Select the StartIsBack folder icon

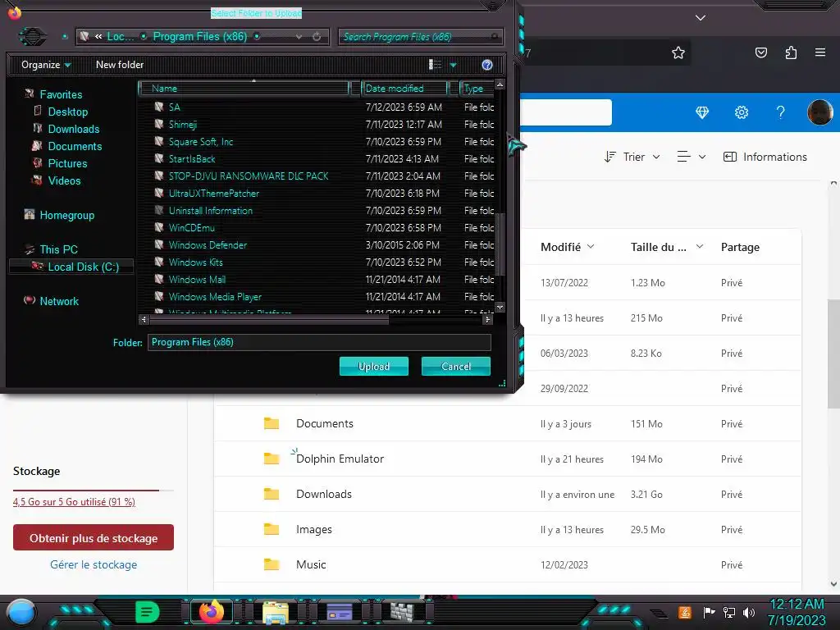click(158, 158)
